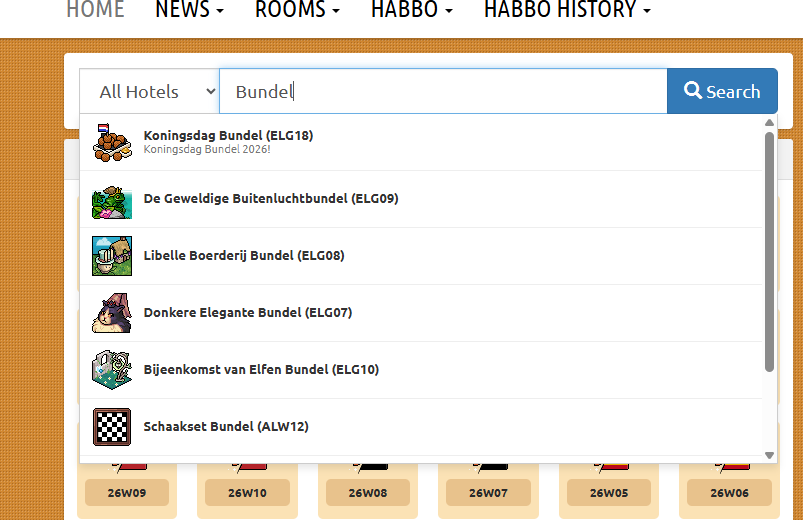Click the suggestions list scrollbar thumb

coord(769,252)
